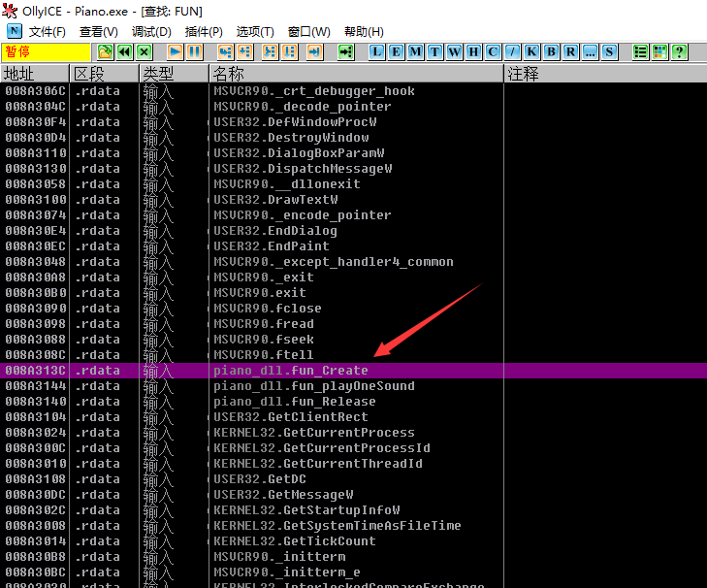Click address 008A3144 cell
Viewport: 707px width, 588px height.
36,386
